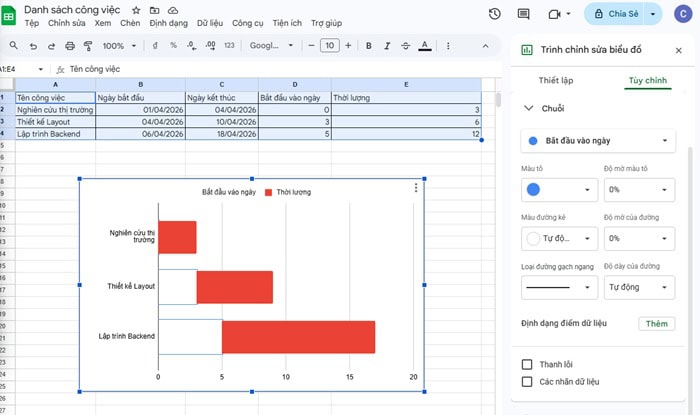
Task: Collapse the Chuỗi section
Action: pyautogui.click(x=528, y=107)
